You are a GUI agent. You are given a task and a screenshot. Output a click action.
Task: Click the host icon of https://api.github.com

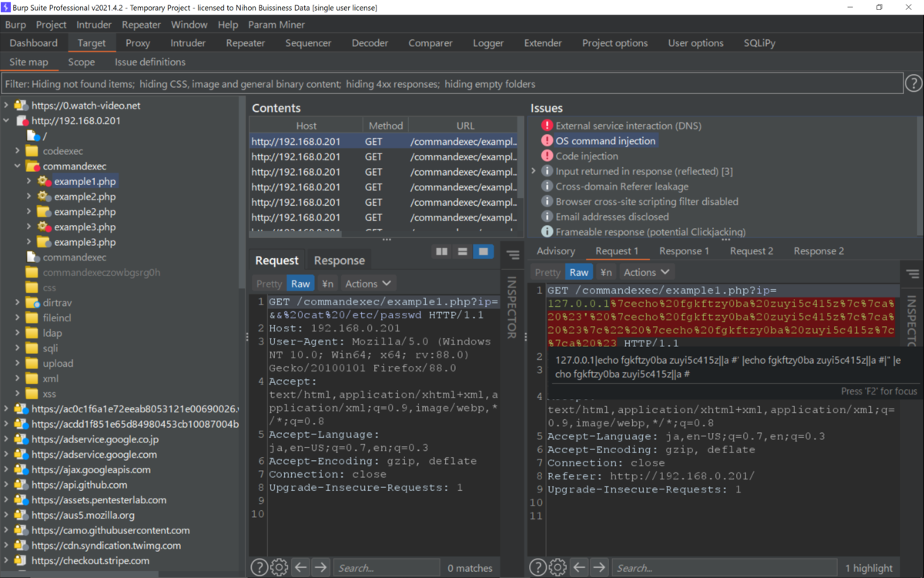(x=21, y=485)
